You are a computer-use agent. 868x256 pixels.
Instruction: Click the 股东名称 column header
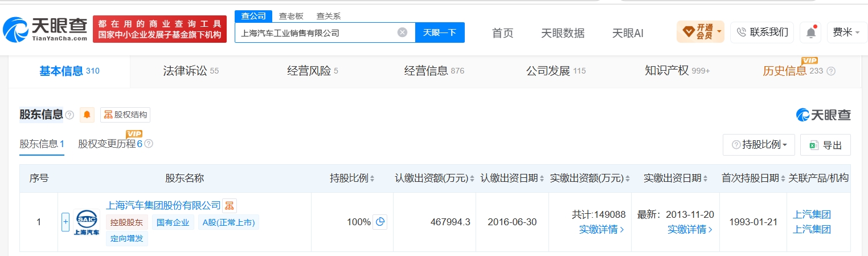coord(185,178)
